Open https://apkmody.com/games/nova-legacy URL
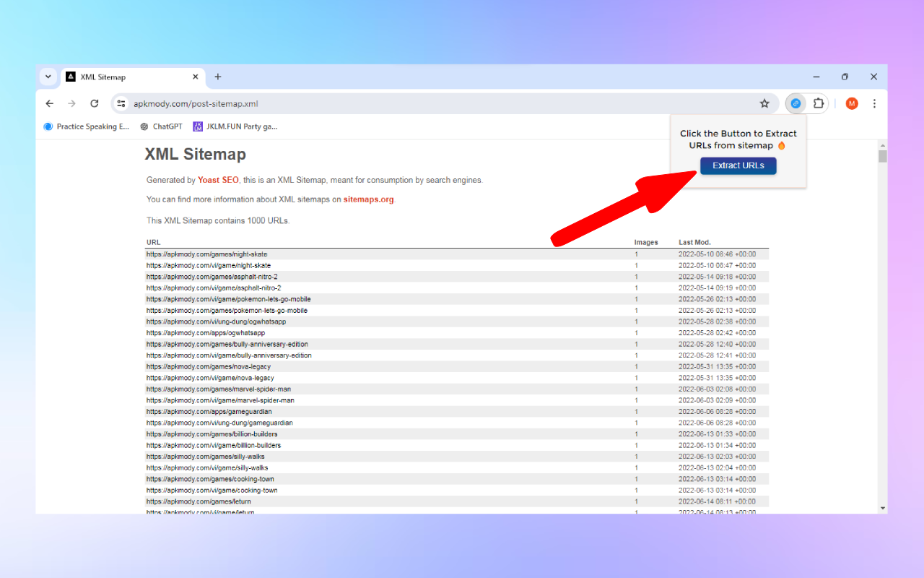The image size is (924, 578). 209,366
